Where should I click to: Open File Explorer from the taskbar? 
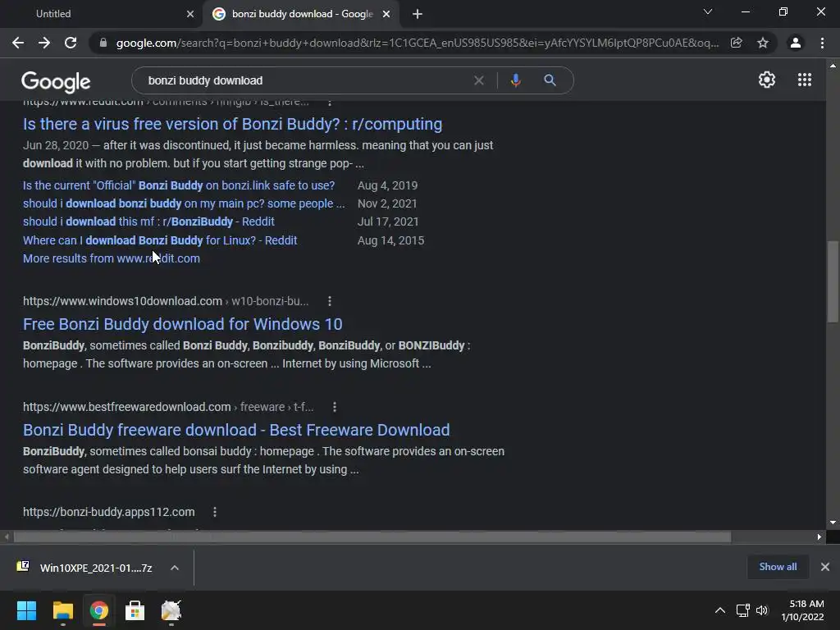click(62, 610)
